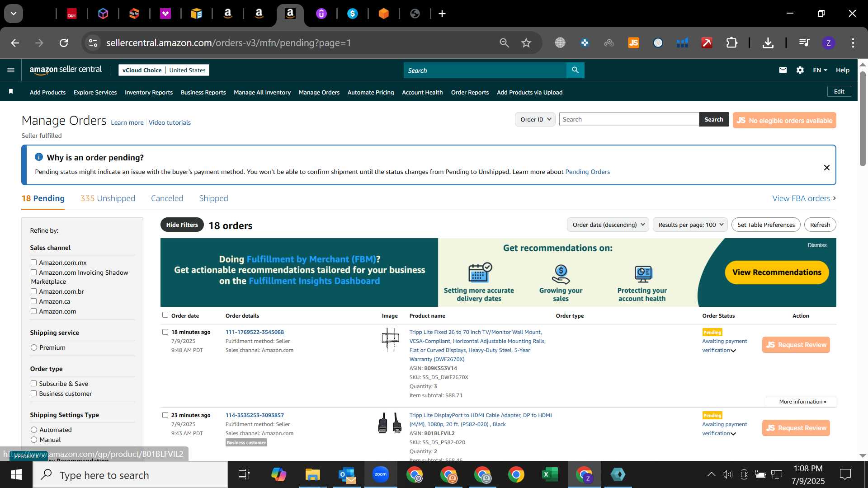Open the browser zoom magnifier icon
Image resolution: width=868 pixels, height=488 pixels.
504,43
